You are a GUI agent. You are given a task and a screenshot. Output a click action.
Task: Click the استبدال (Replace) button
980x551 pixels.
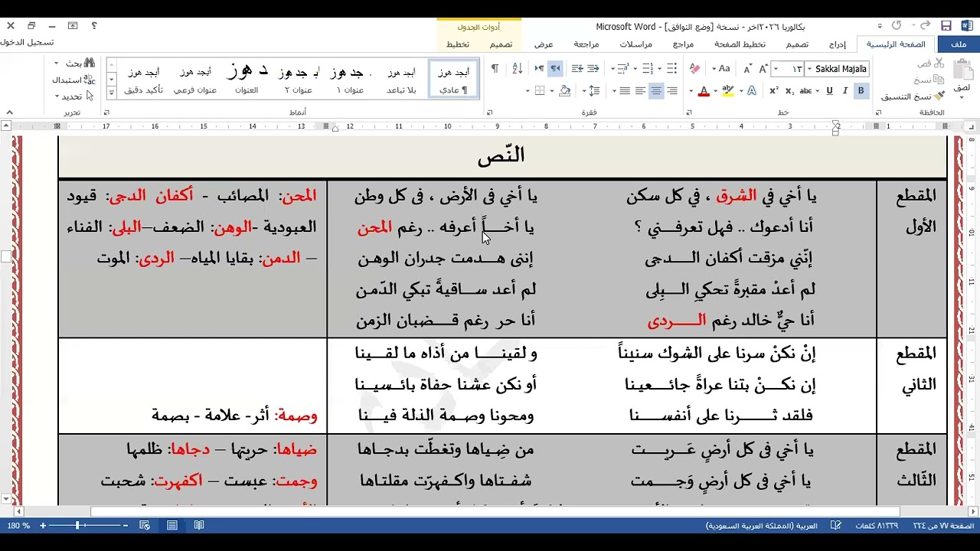pos(73,80)
